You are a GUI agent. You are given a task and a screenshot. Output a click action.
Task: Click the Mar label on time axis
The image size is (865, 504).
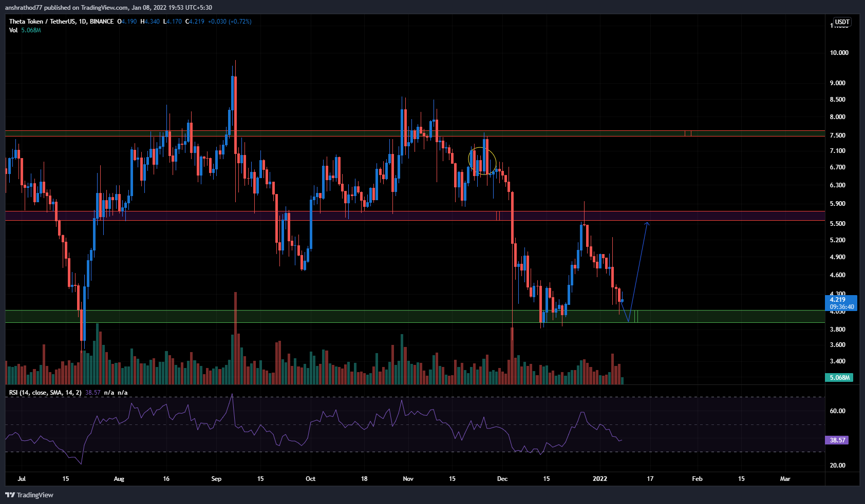pos(785,479)
